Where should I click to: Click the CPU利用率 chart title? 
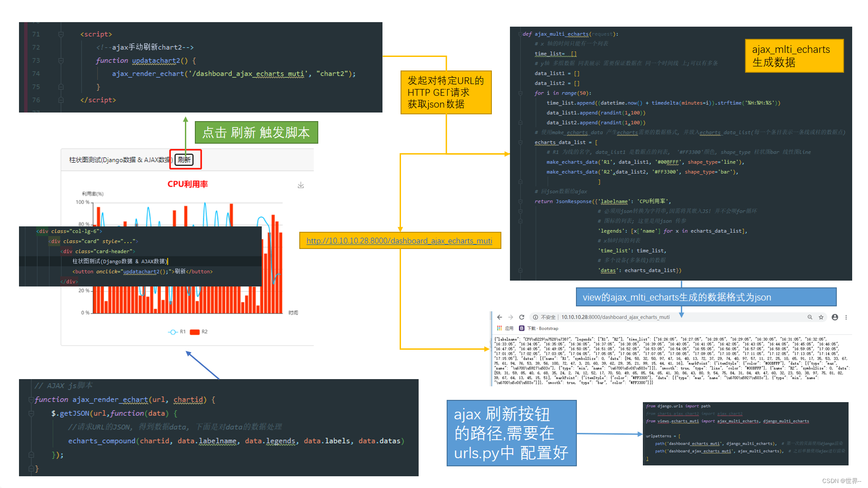pos(188,184)
